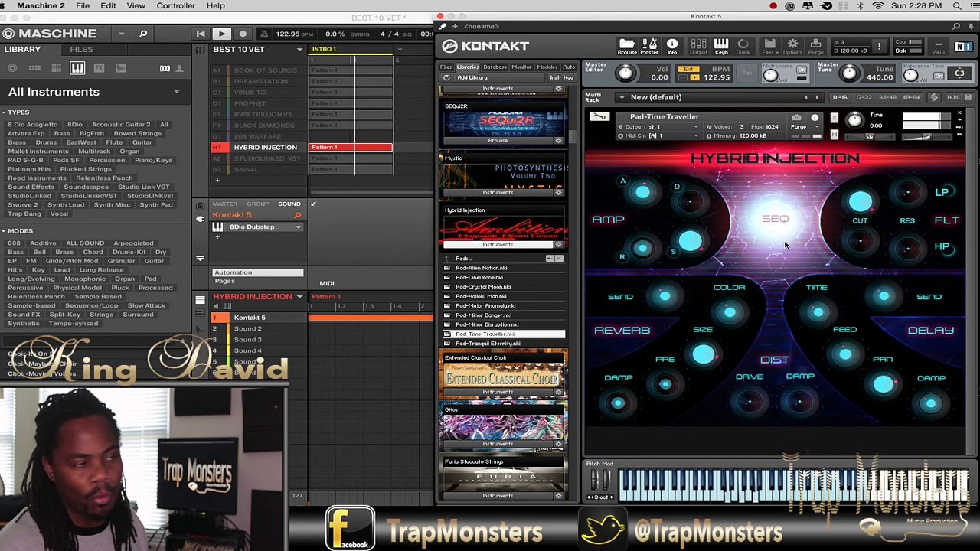Collapse the MODES section

(x=4, y=231)
